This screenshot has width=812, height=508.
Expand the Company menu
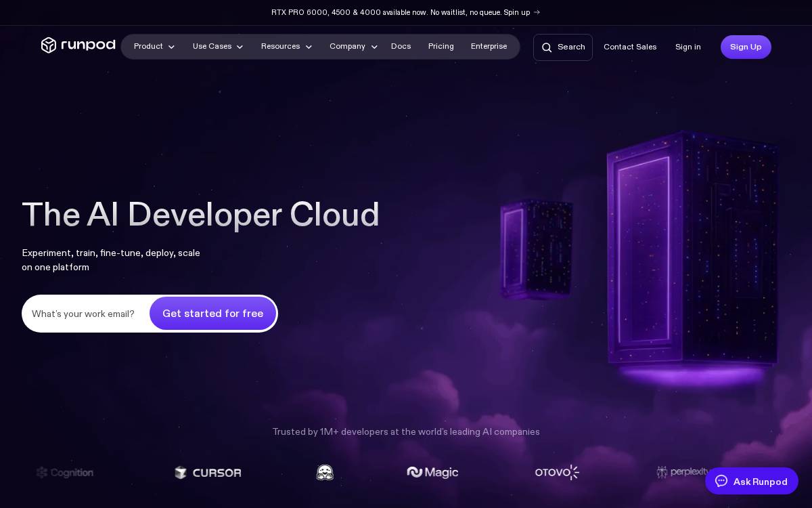353,47
